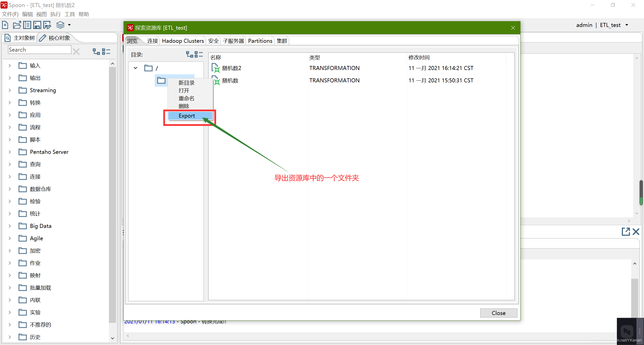The height and width of the screenshot is (345, 644).
Task: Sort by 名称 column header
Action: (258, 57)
